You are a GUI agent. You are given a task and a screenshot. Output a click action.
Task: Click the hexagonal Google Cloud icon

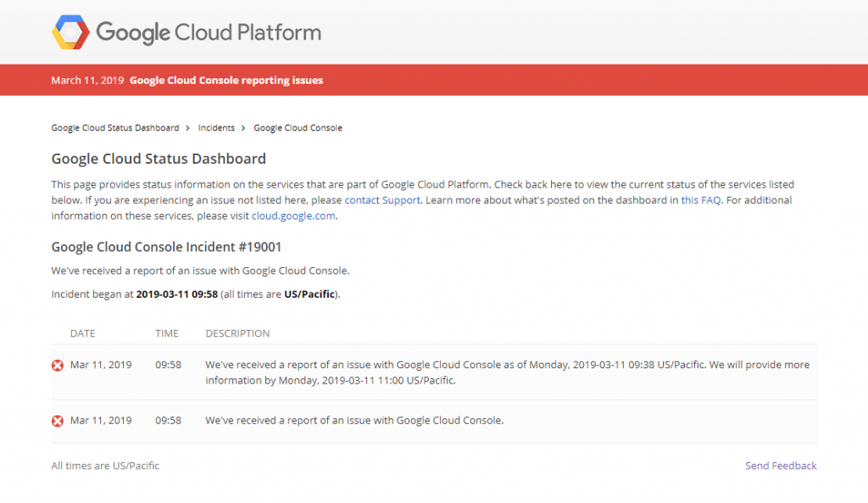(x=70, y=31)
